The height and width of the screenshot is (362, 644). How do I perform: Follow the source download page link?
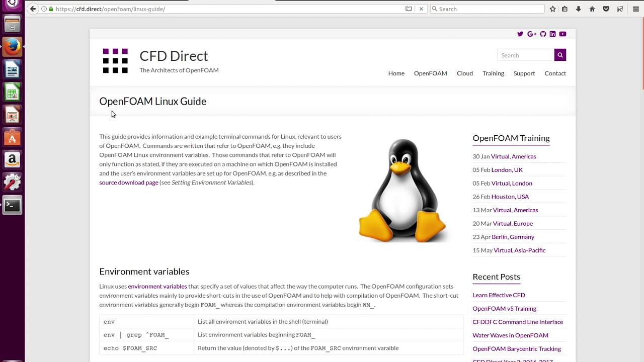(x=129, y=183)
